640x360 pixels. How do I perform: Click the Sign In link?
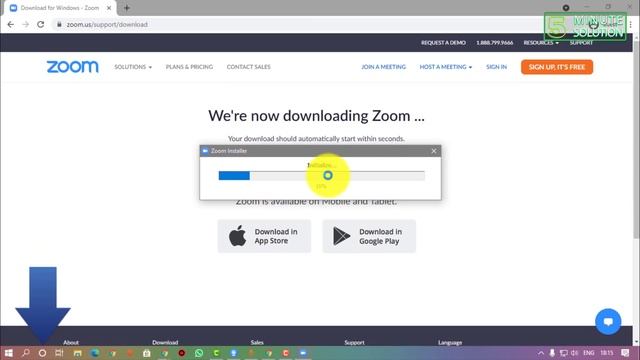496,67
